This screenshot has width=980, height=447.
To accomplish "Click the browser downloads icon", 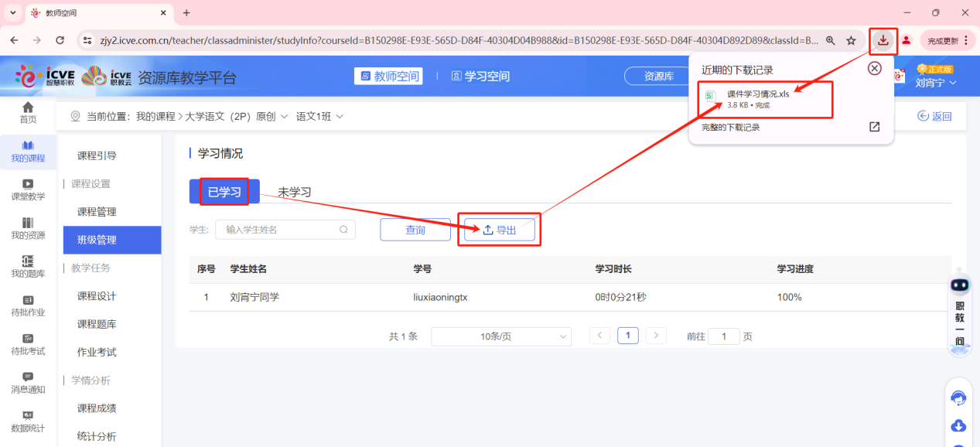I will click(x=883, y=40).
